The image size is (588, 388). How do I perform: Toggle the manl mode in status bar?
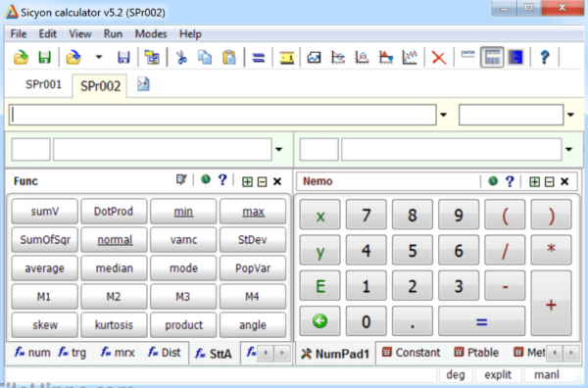click(x=547, y=374)
